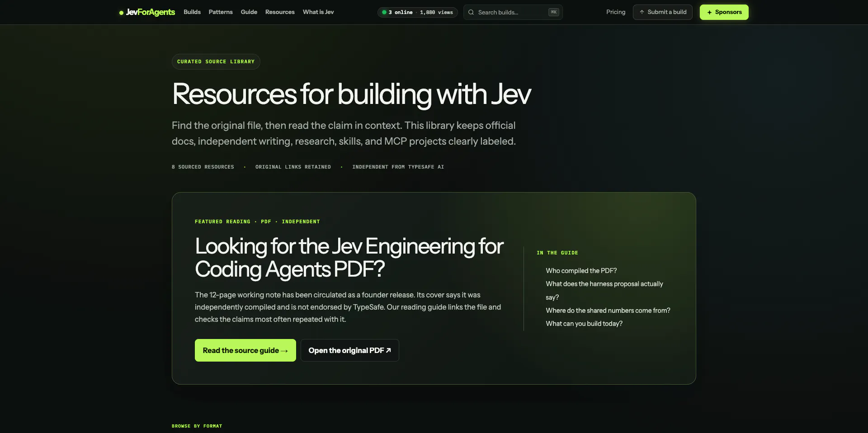Screen dimensions: 868x433
Task: Click the 'Resources for building with Jev' heading
Action: (351, 94)
